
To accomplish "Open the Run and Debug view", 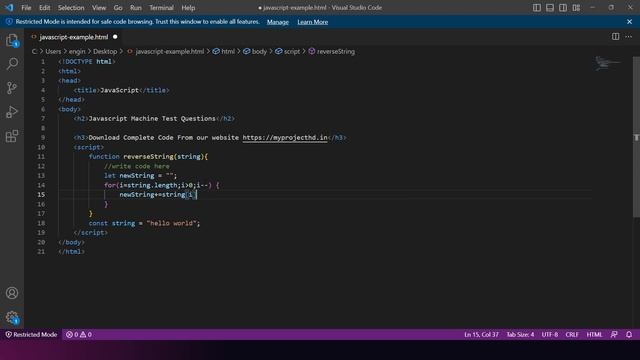I will (12, 112).
